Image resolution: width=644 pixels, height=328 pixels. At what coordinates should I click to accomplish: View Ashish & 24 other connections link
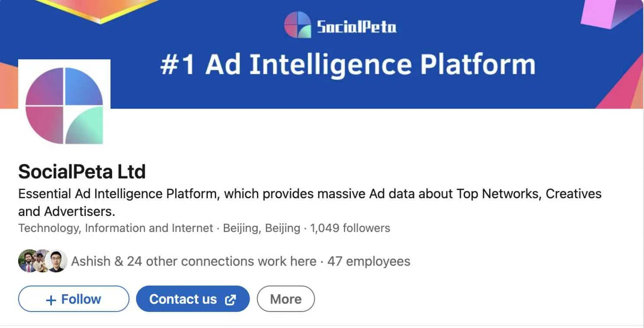(194, 261)
